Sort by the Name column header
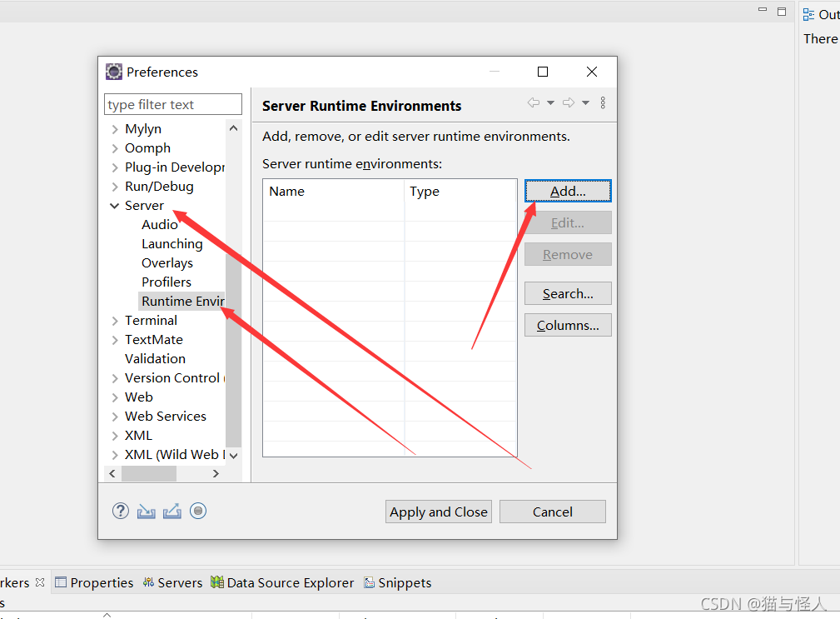This screenshot has height=619, width=840. tap(333, 192)
